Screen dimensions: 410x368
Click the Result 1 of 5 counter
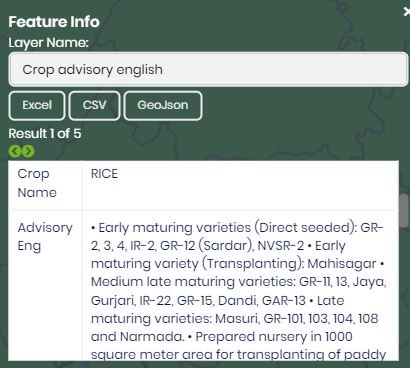tap(45, 134)
